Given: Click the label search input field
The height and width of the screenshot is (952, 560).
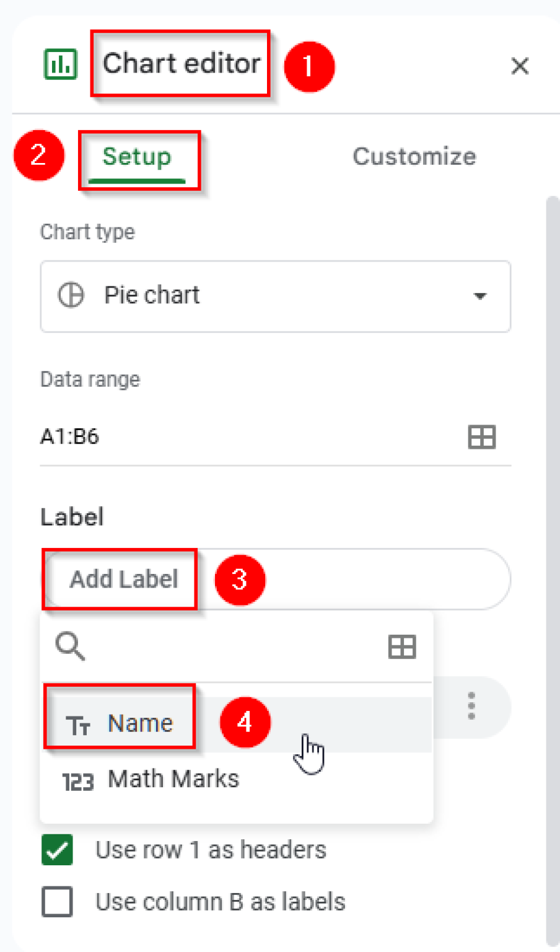Looking at the screenshot, I should 217,646.
